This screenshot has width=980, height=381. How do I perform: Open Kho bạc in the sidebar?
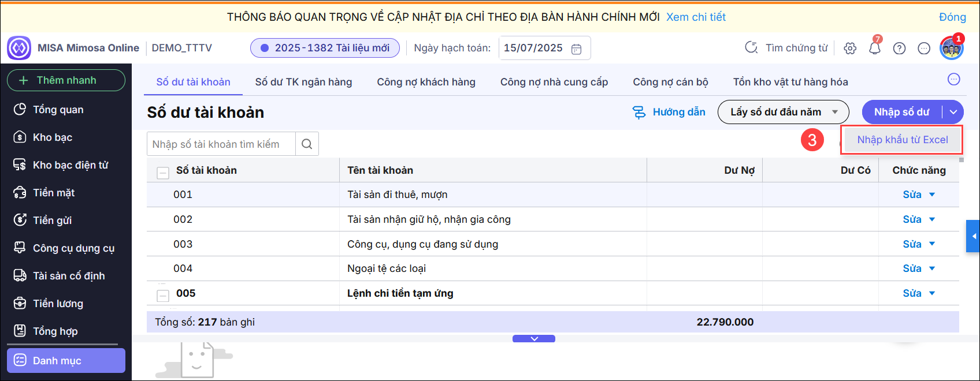coord(66,137)
